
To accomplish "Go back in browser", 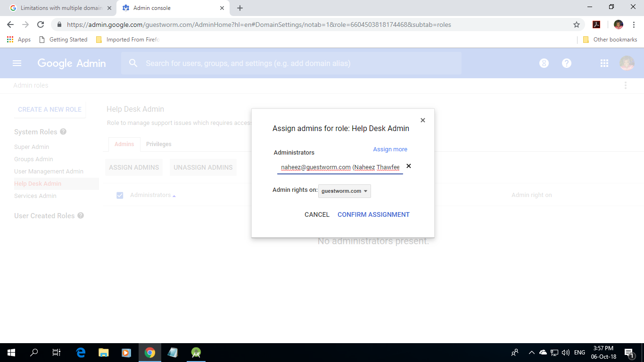I will coord(10,25).
